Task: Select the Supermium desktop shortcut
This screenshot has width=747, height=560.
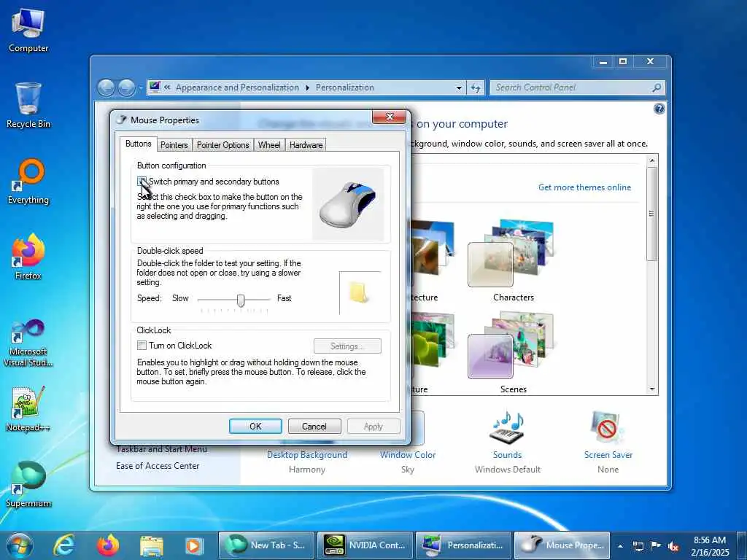Action: pos(28,484)
